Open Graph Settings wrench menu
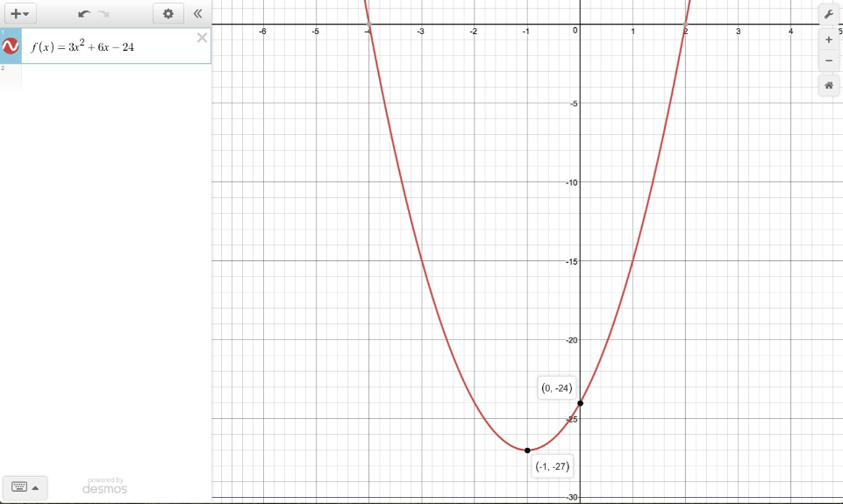 point(828,14)
